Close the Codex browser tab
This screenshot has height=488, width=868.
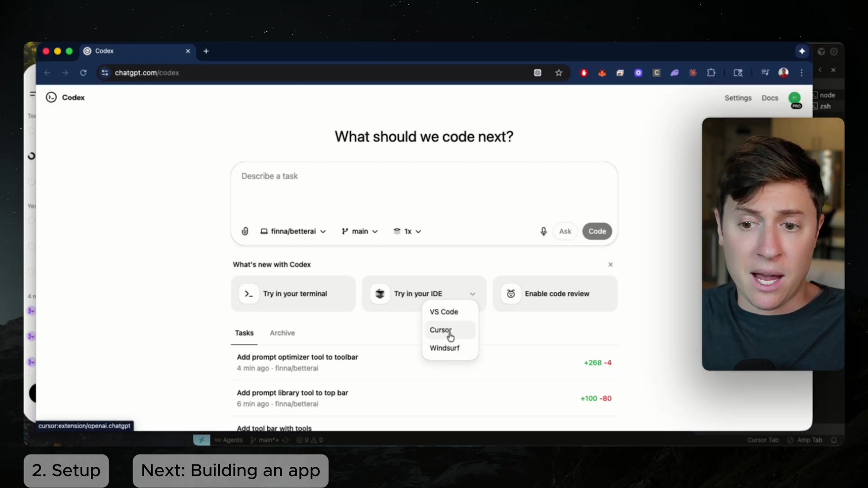[188, 51]
